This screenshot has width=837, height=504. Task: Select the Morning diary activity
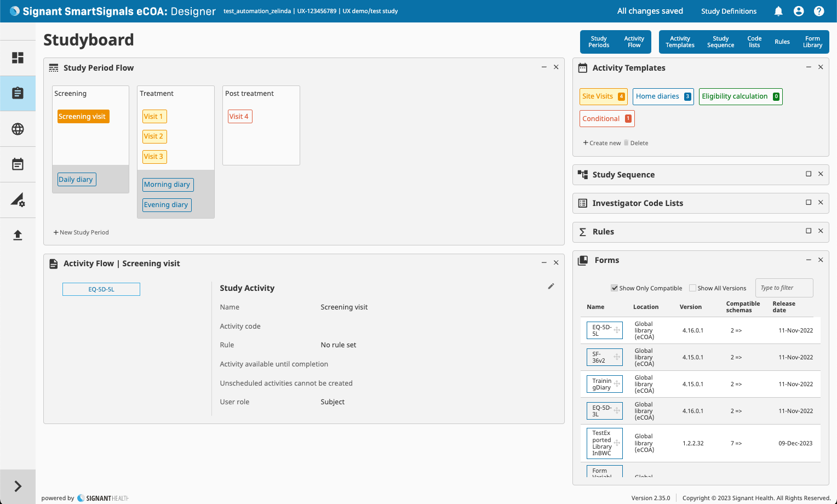pyautogui.click(x=168, y=185)
